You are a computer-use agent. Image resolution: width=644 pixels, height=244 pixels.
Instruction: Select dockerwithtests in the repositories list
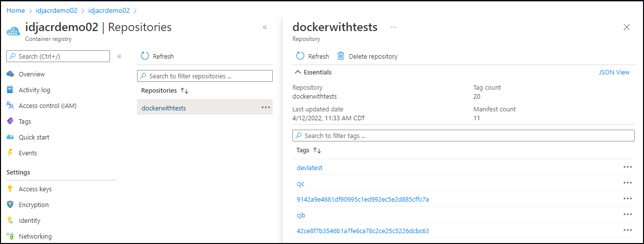(x=205, y=107)
